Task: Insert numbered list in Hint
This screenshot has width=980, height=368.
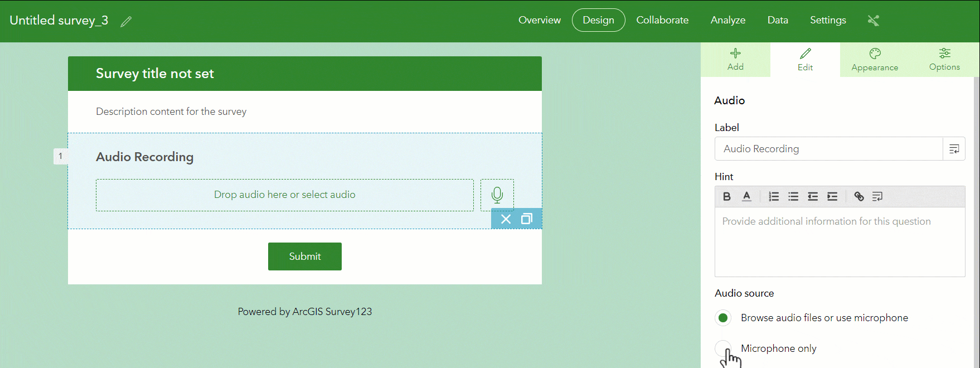Action: pyautogui.click(x=773, y=196)
